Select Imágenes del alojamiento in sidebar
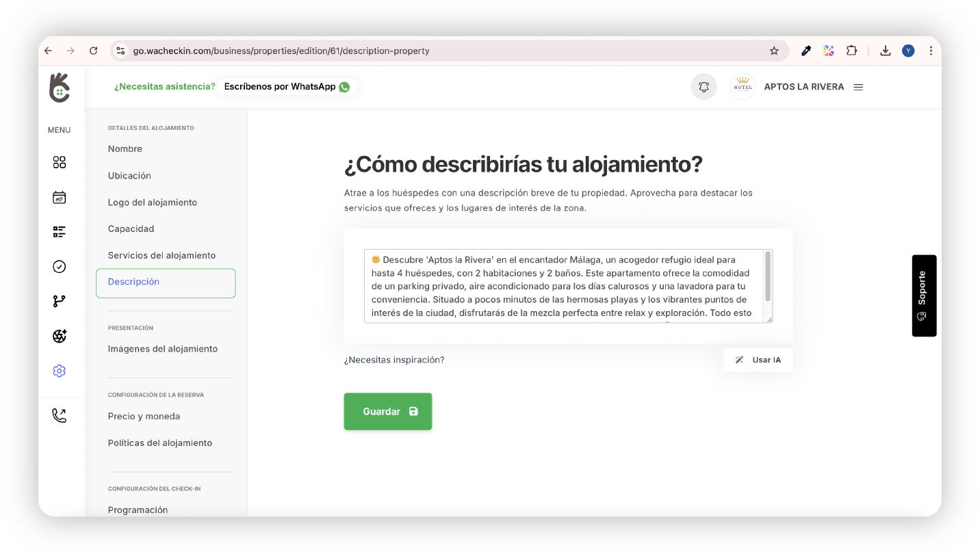Screen dimensions: 980x552 tap(163, 349)
